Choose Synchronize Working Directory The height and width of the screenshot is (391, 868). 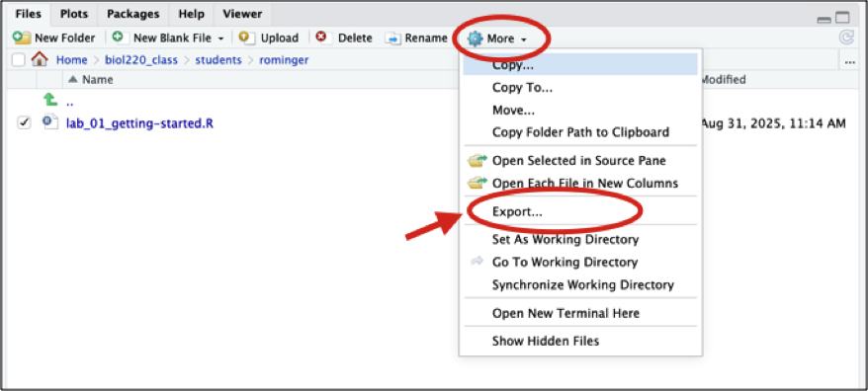tap(580, 284)
